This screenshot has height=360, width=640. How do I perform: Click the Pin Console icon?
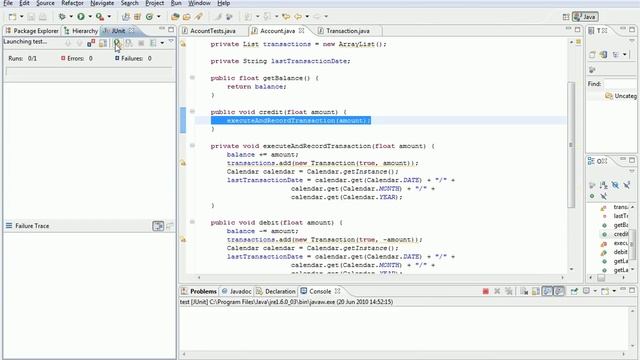pos(574,291)
